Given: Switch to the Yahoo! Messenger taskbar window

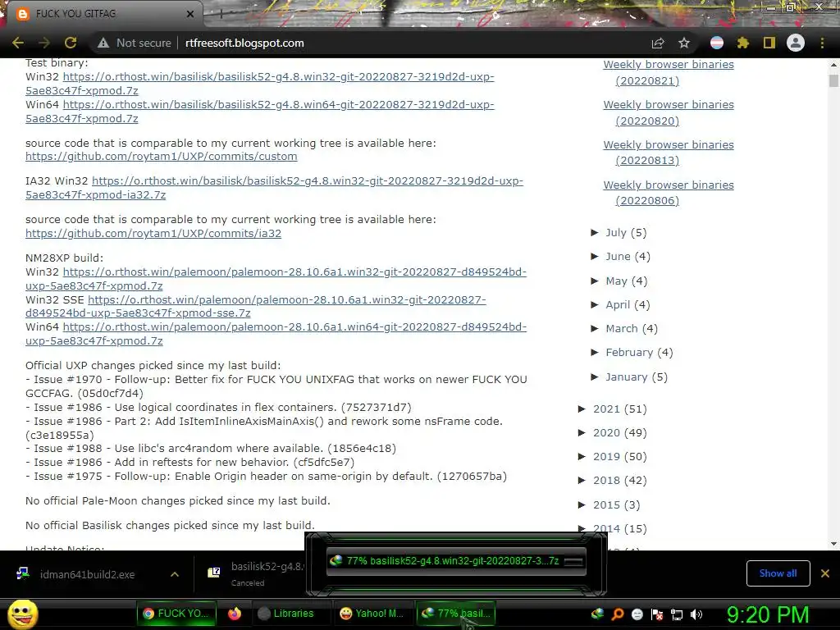Looking at the screenshot, I should tap(372, 614).
